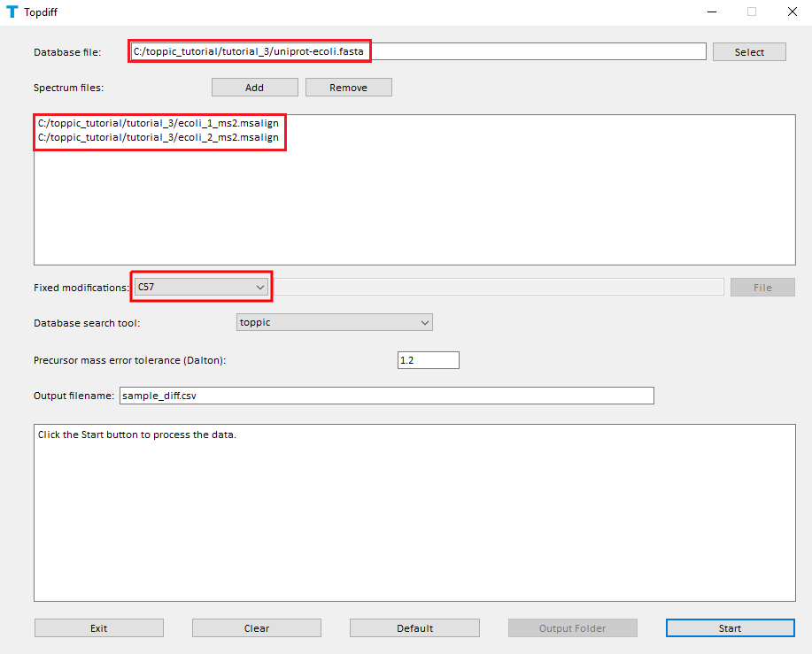This screenshot has width=812, height=654.
Task: Click the File button for modifications
Action: 762,287
